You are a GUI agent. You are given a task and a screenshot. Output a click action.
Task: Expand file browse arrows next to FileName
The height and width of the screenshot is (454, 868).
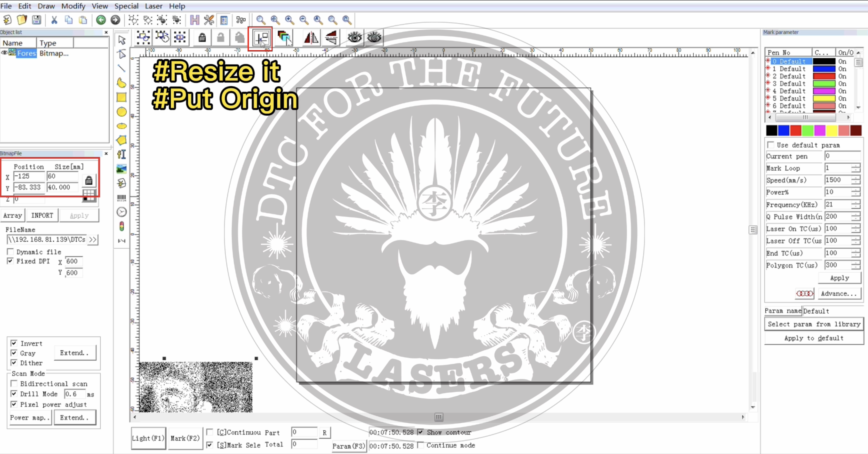tap(93, 240)
